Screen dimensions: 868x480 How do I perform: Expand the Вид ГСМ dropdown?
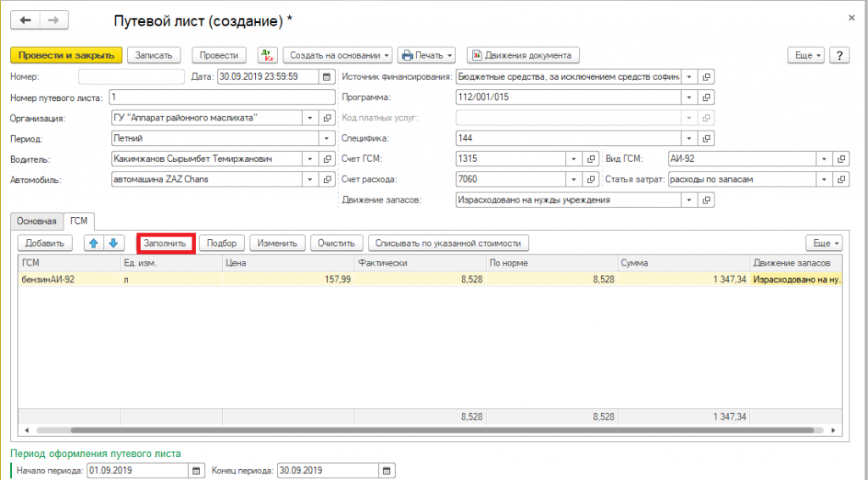[x=823, y=159]
